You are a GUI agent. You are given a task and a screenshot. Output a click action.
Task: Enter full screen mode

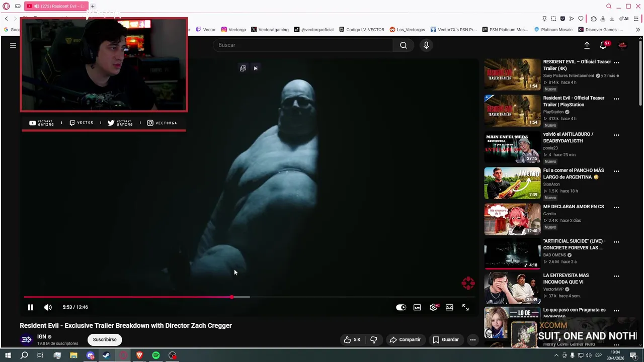click(x=465, y=307)
